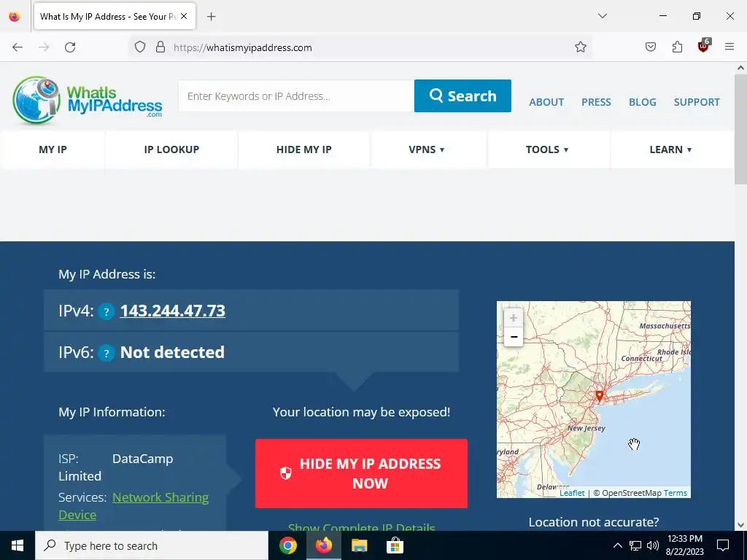This screenshot has width=747, height=560.
Task: Open the extensions puzzle icon
Action: pos(677,47)
